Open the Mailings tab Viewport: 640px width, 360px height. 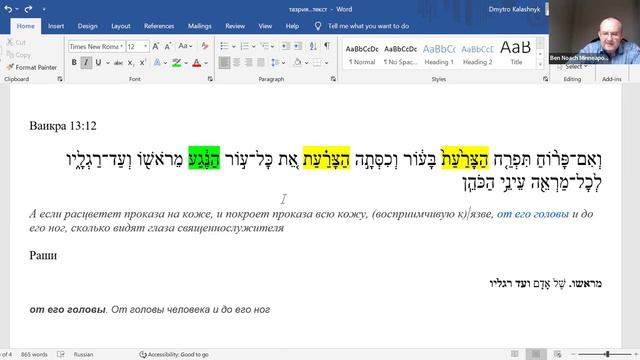point(200,26)
